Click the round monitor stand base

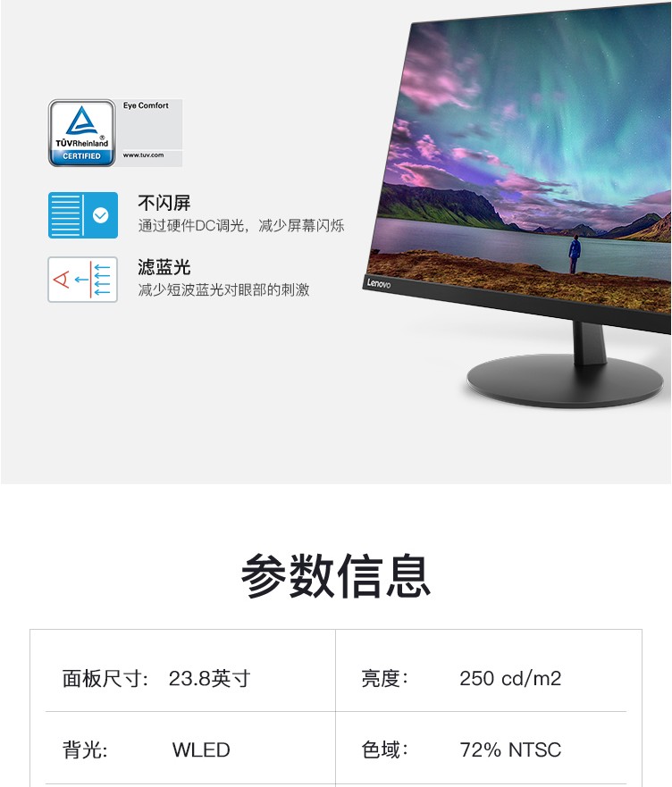click(565, 381)
